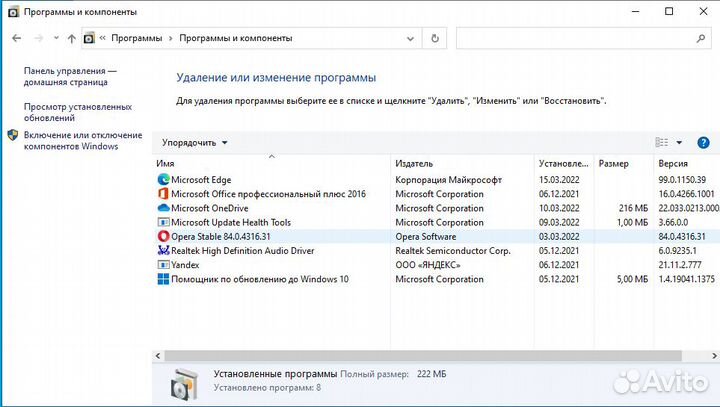
Task: Click the Yandex program icon
Action: coord(163,265)
